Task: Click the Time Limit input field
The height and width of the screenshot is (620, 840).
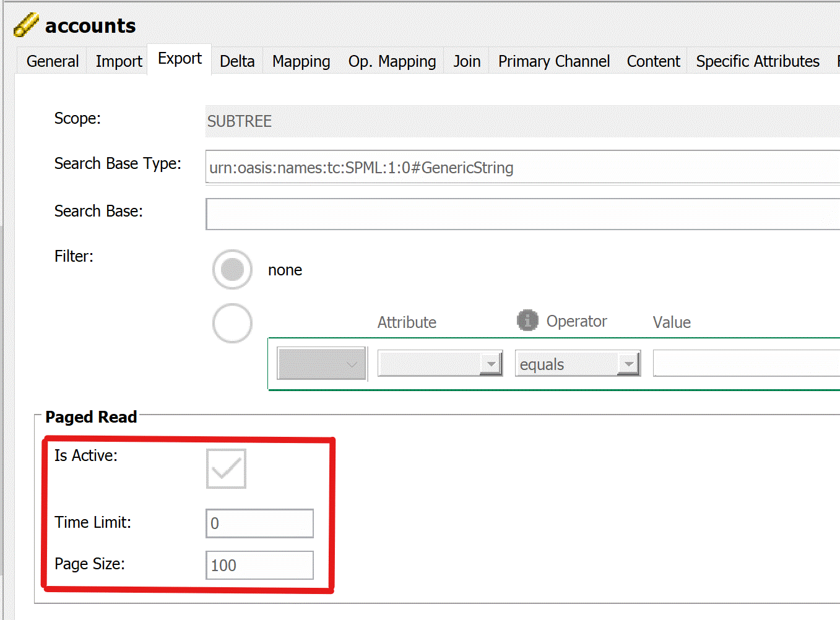Action: pos(259,523)
